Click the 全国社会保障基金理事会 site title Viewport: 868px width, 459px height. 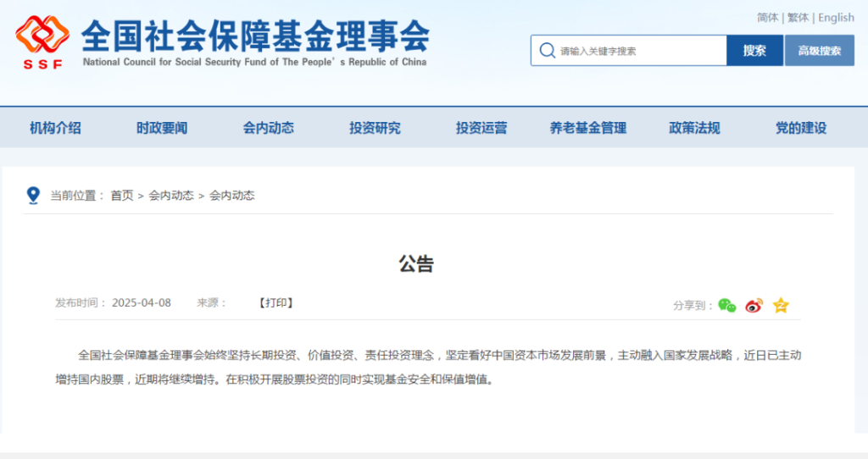click(255, 36)
